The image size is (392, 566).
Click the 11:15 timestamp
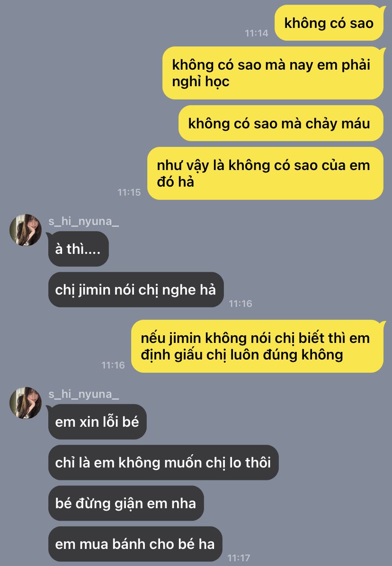click(x=129, y=192)
